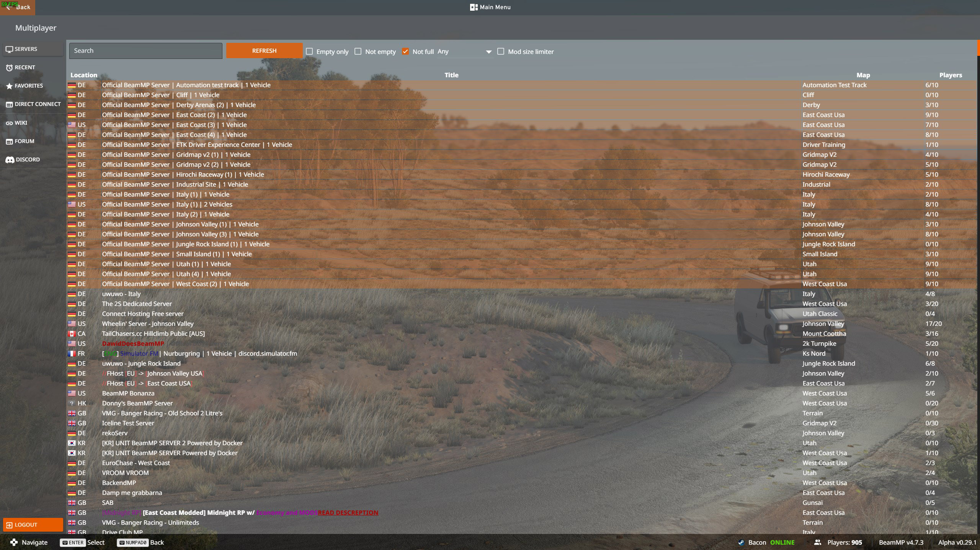Open Recent servers clock icon
980x550 pixels.
tap(9, 68)
